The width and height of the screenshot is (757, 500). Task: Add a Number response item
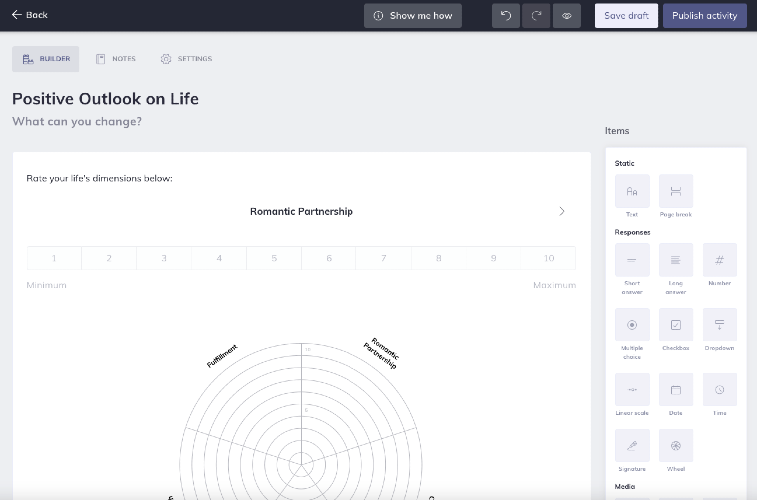719,260
